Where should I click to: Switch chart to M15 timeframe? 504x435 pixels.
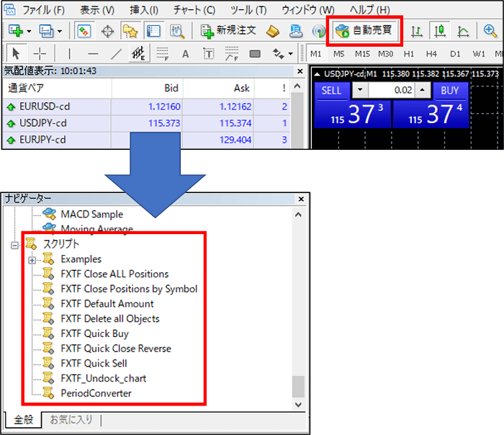[362, 54]
